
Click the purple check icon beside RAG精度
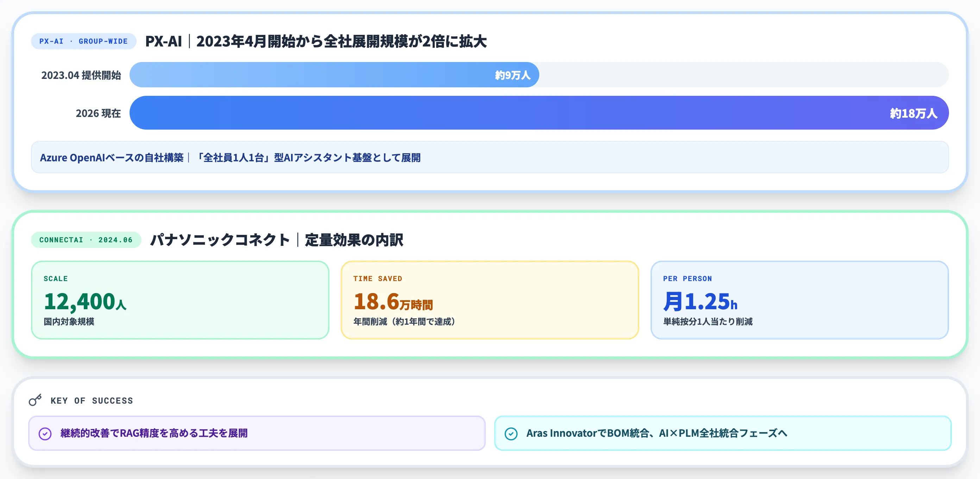click(x=45, y=434)
